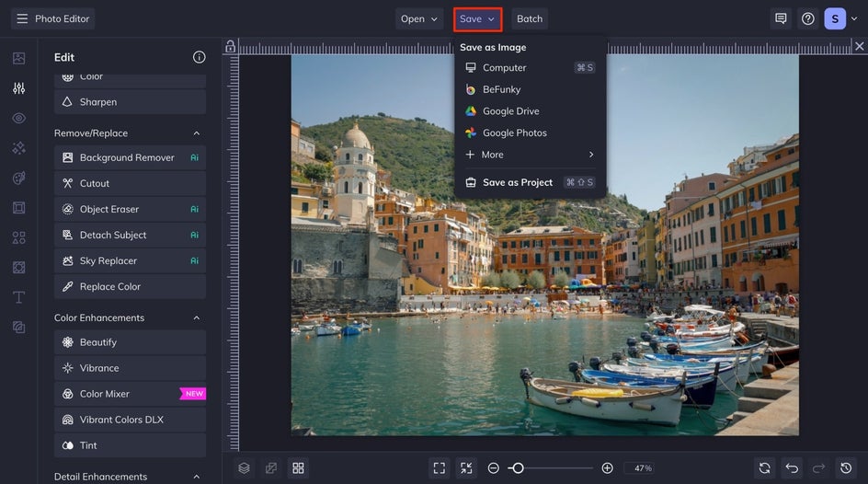This screenshot has width=868, height=484.
Task: Toggle the ruler lock icon
Action: point(230,46)
